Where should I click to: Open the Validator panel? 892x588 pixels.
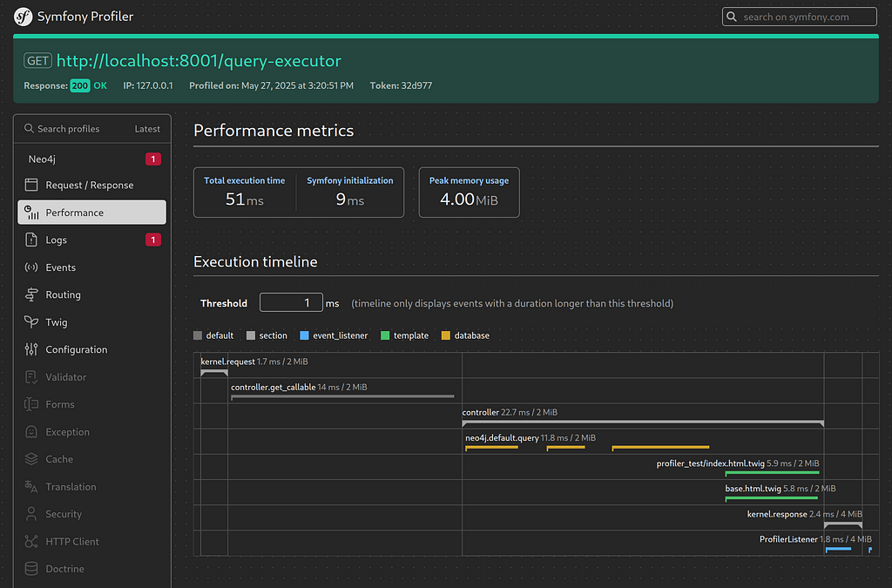coord(91,377)
